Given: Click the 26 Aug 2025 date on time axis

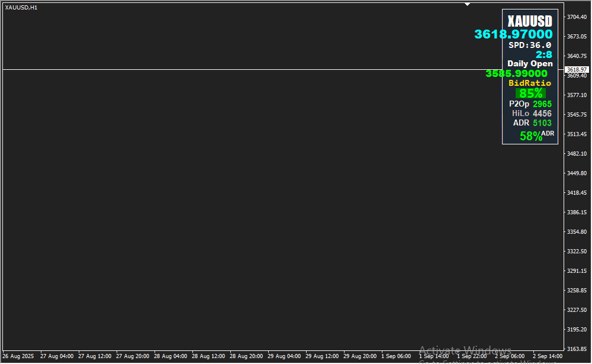Looking at the screenshot, I should [x=18, y=356].
